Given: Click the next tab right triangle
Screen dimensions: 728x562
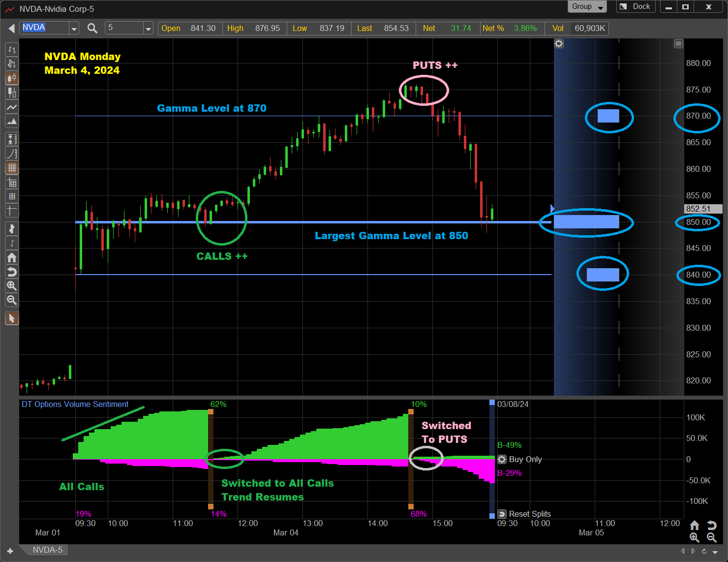Looking at the screenshot, I should [693, 551].
